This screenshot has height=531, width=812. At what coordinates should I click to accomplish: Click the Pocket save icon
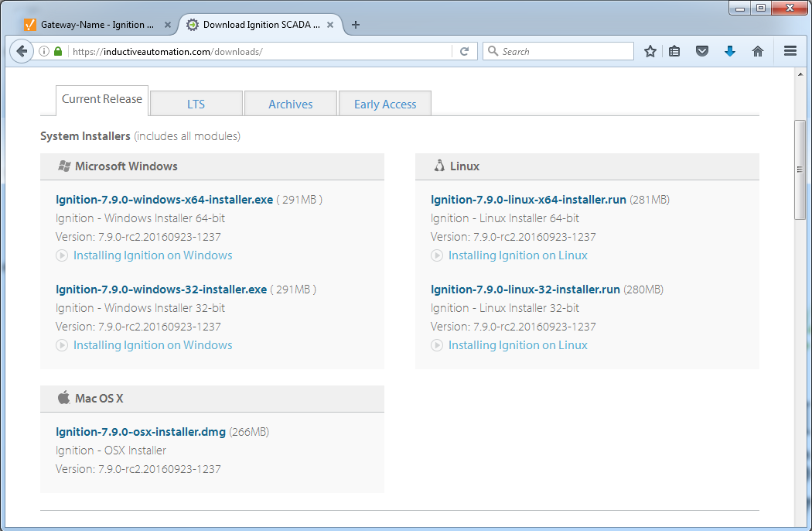click(x=702, y=51)
